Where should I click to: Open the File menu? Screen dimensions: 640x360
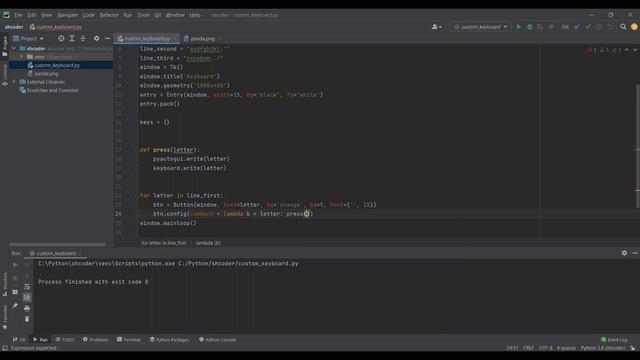click(x=18, y=15)
